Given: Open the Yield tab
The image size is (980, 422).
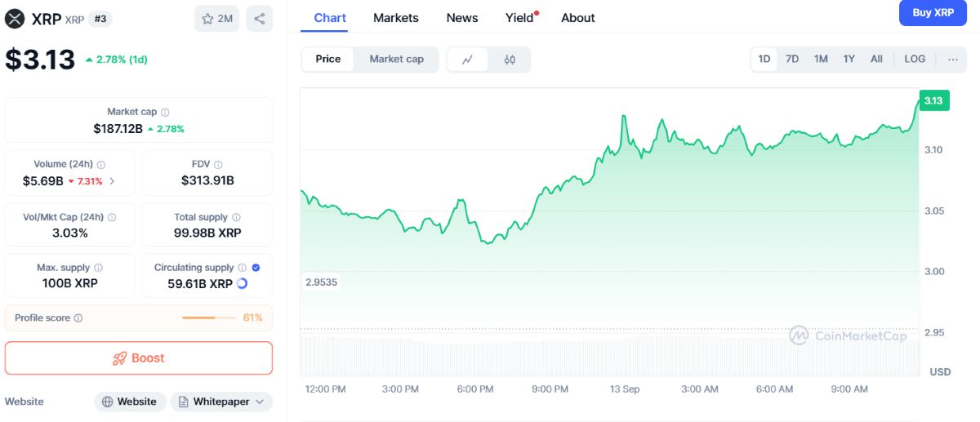Looking at the screenshot, I should (521, 18).
